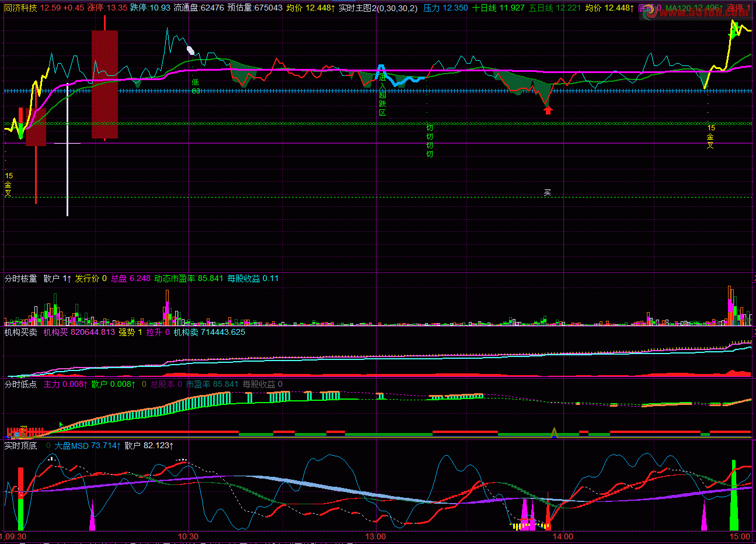Click the 15:00 time axis label
The height and width of the screenshot is (544, 756).
pos(740,536)
